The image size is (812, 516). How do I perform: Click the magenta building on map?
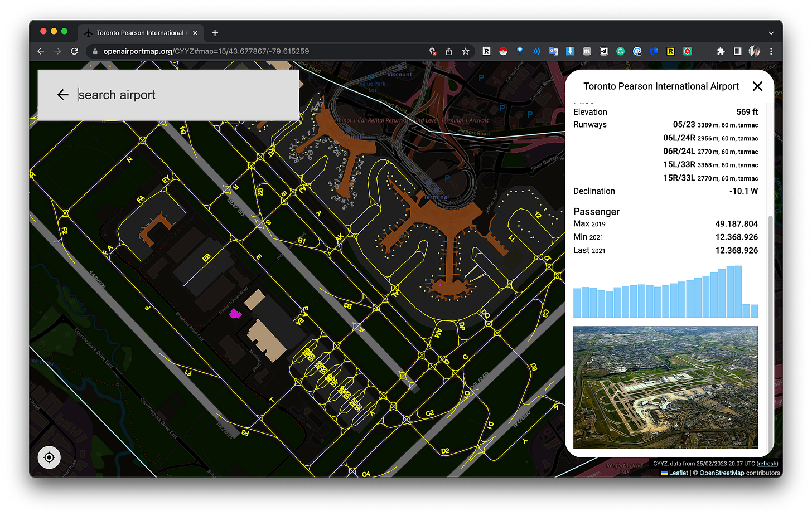click(235, 314)
